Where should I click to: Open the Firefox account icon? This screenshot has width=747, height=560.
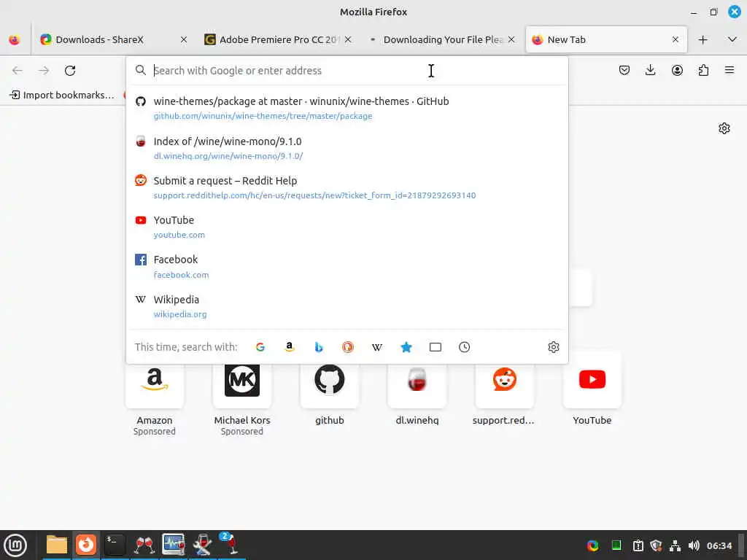[677, 71]
